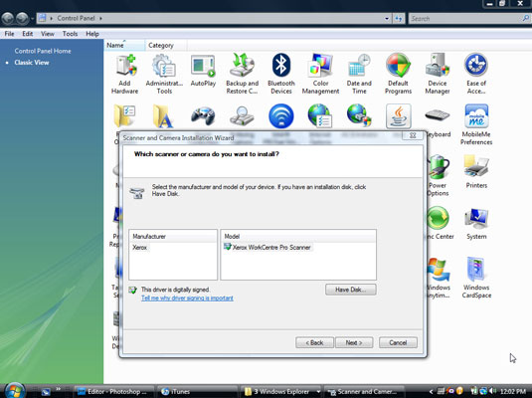The width and height of the screenshot is (532, 398).
Task: Switch to Scanner and Camera taskbar item
Action: point(363,392)
